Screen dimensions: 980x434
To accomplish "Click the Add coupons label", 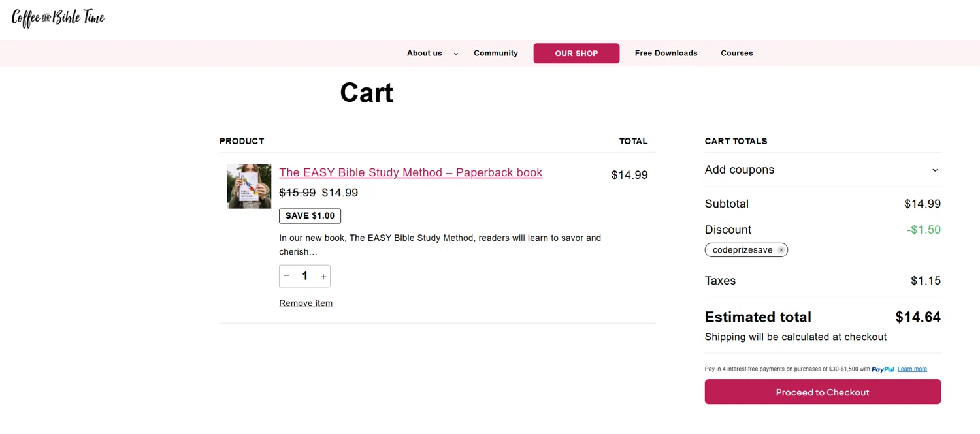I will point(739,170).
